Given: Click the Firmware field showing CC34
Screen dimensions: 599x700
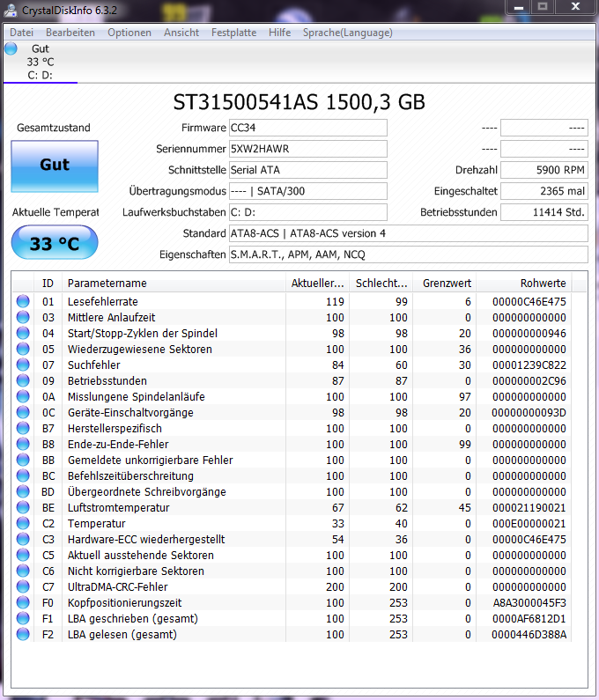Looking at the screenshot, I should pos(307,128).
